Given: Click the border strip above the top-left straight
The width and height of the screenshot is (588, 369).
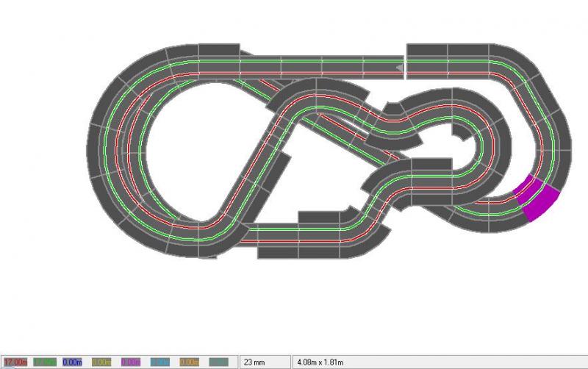Looking at the screenshot, I should pos(219,49).
